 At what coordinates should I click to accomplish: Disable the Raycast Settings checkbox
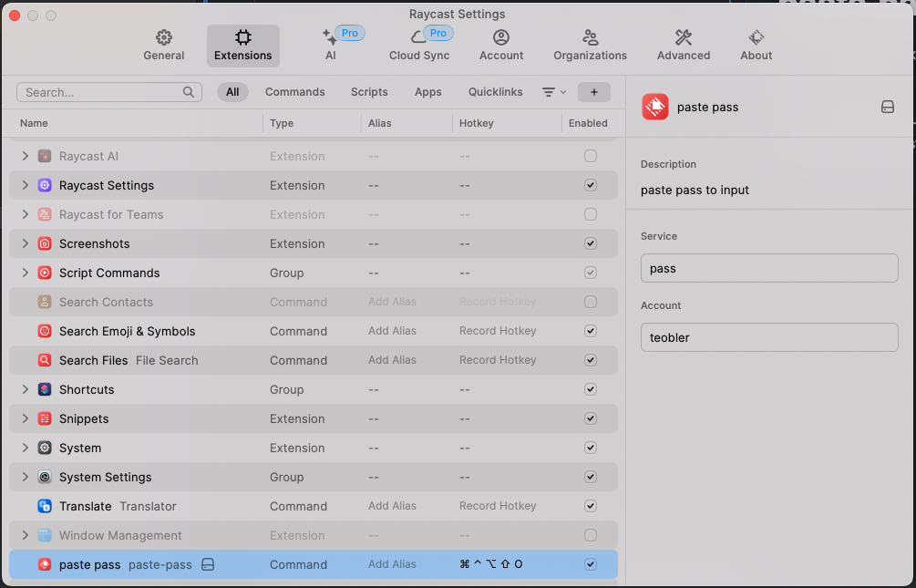coord(591,185)
